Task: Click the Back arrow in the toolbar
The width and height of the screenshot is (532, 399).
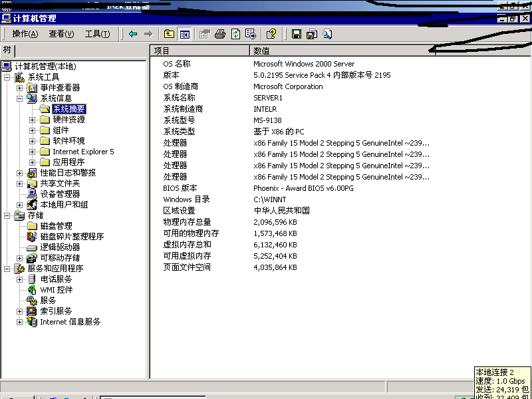Action: [133, 34]
